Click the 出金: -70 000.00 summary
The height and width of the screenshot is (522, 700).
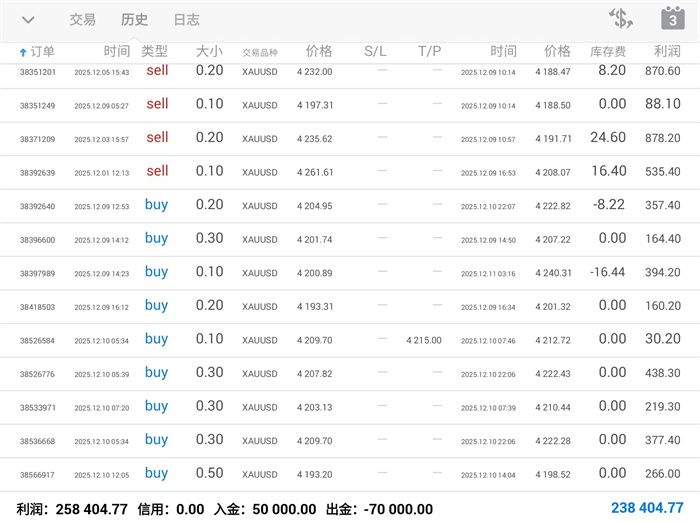pos(379,509)
